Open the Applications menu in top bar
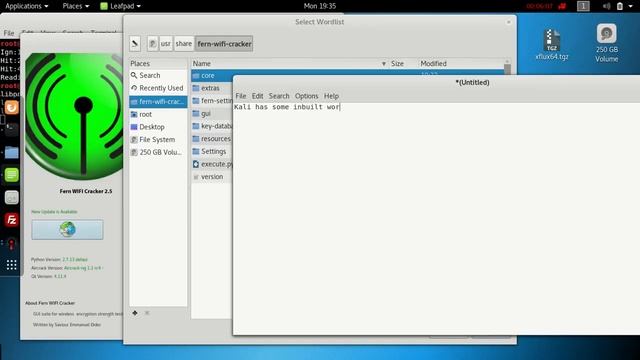 pyautogui.click(x=27, y=6)
